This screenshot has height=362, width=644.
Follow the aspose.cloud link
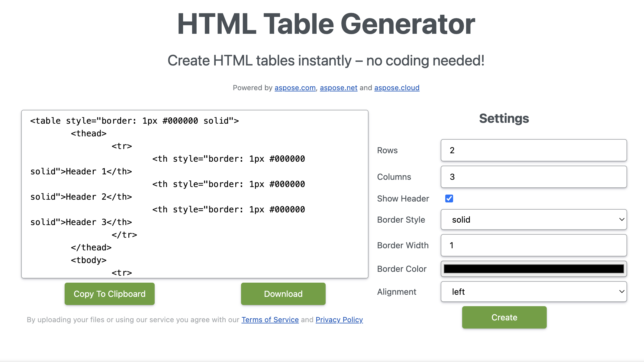[x=397, y=88]
